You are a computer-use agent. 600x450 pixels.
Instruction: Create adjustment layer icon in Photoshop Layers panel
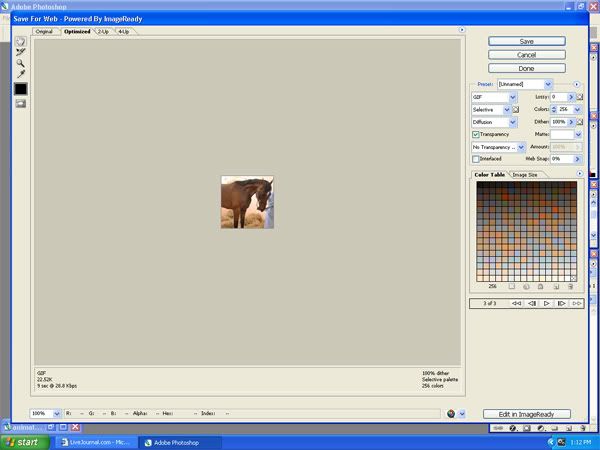[x=540, y=428]
